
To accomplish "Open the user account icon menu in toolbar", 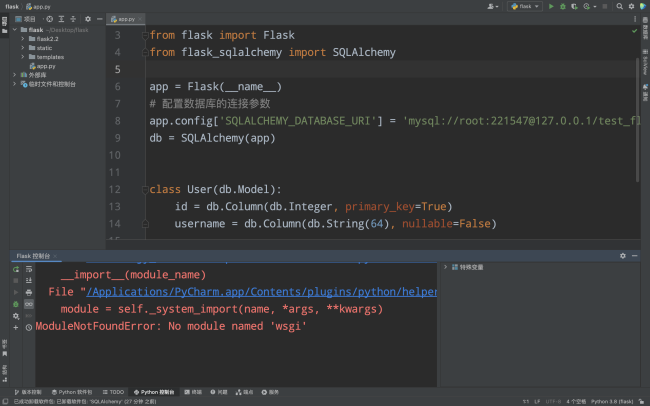I will point(491,6).
